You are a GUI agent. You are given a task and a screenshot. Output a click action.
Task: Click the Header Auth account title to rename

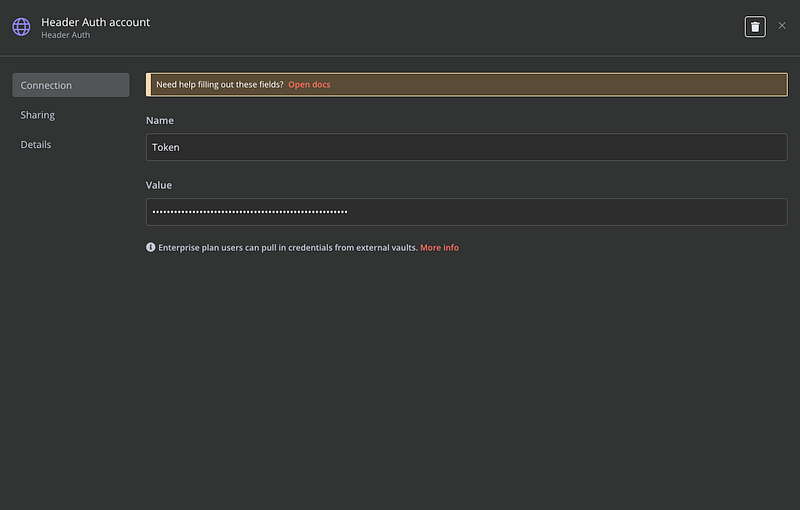pos(95,22)
